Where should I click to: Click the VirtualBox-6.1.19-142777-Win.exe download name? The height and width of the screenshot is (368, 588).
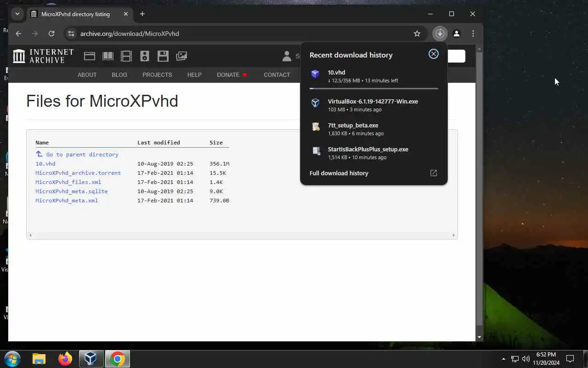click(x=373, y=101)
